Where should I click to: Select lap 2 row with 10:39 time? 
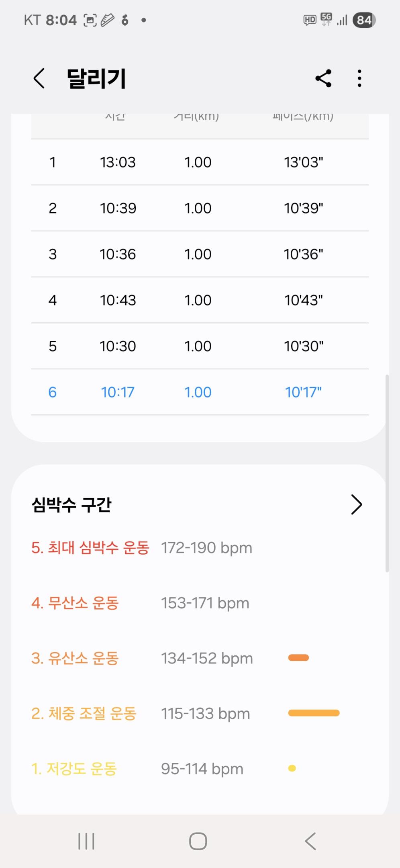click(x=200, y=208)
